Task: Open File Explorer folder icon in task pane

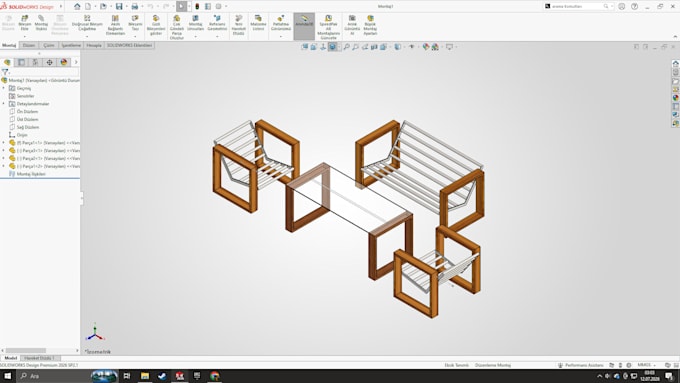Action: point(676,81)
